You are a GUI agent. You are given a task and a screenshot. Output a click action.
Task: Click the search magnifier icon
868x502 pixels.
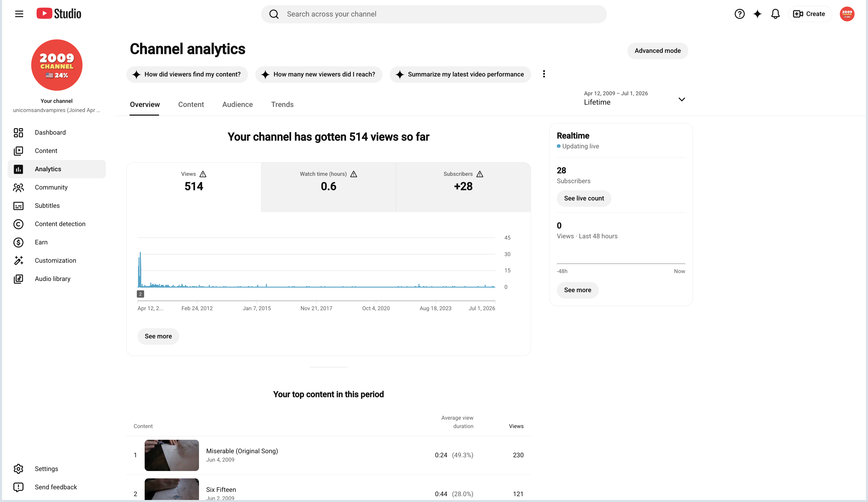point(274,14)
